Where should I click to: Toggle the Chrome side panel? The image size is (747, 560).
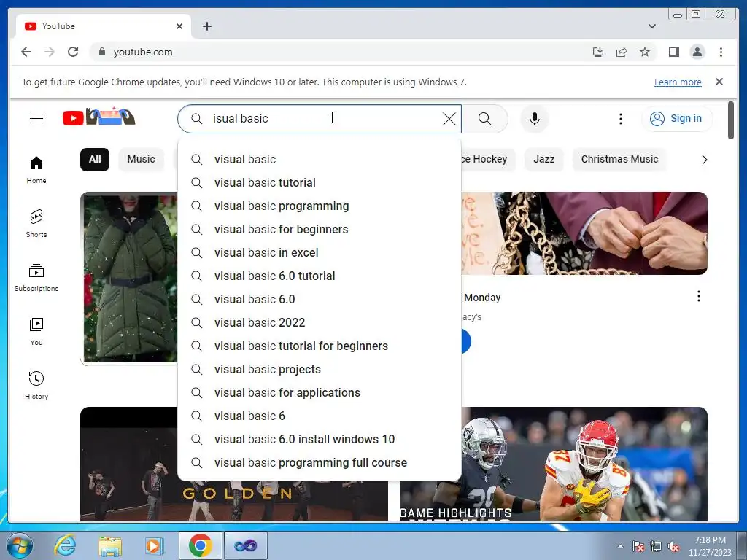click(673, 52)
